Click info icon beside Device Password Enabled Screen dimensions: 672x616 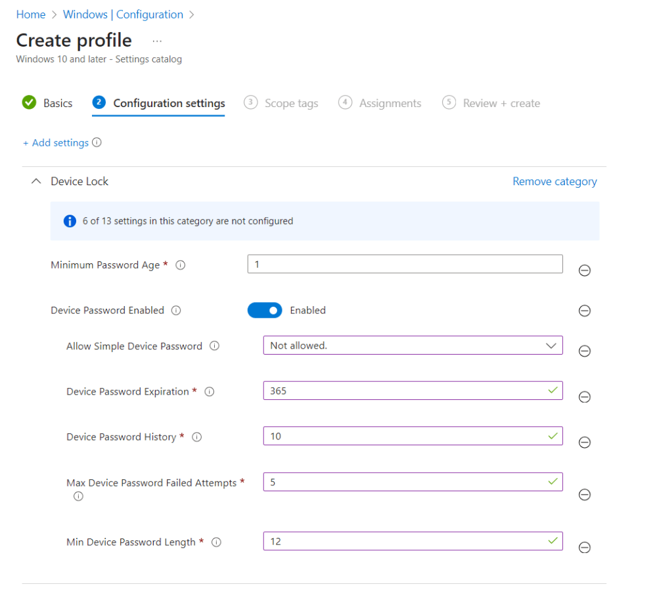176,311
